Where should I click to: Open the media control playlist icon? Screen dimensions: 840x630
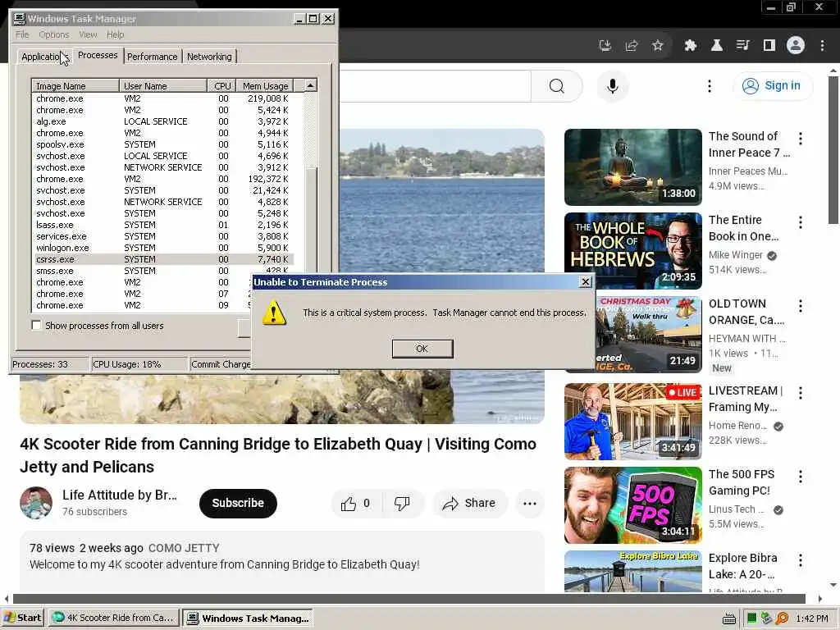pyautogui.click(x=742, y=46)
